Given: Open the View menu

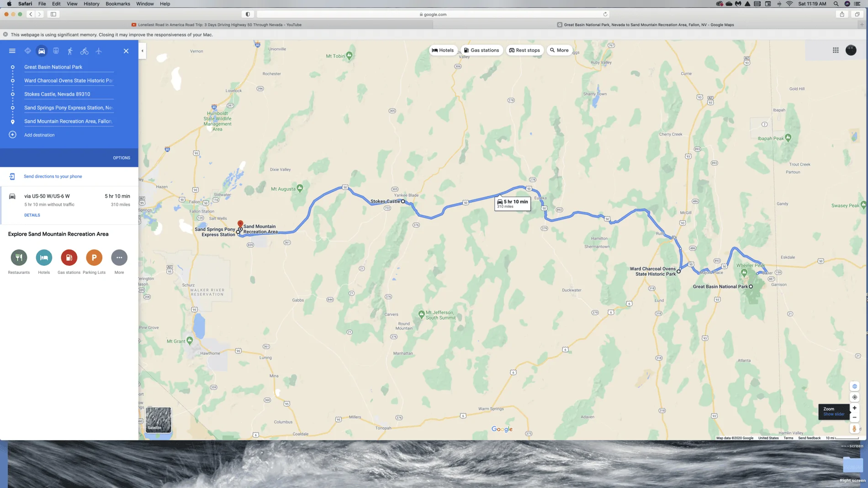Looking at the screenshot, I should (72, 4).
